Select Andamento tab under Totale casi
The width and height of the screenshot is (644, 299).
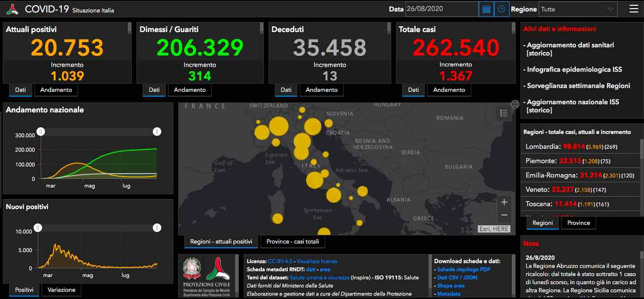click(x=449, y=90)
